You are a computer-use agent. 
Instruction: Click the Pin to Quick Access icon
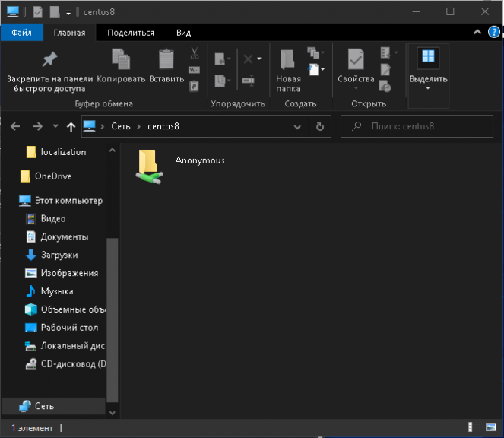pyautogui.click(x=49, y=59)
